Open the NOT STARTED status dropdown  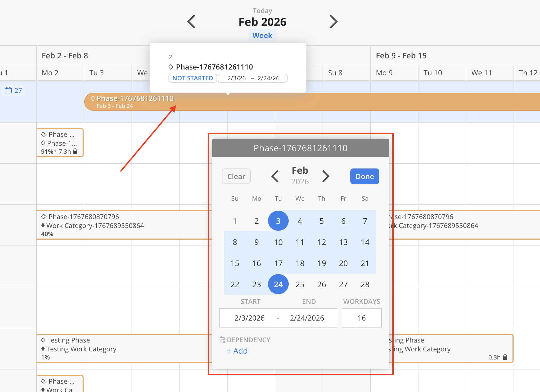pyautogui.click(x=192, y=78)
